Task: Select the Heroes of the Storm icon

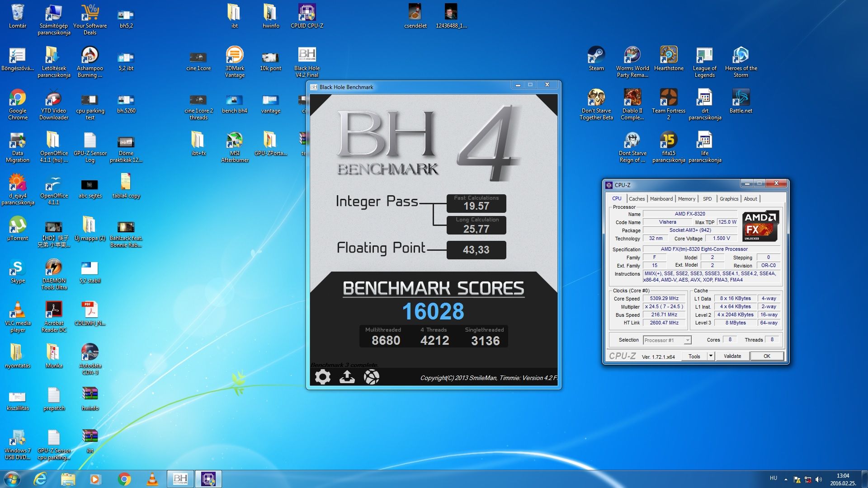Action: click(741, 62)
